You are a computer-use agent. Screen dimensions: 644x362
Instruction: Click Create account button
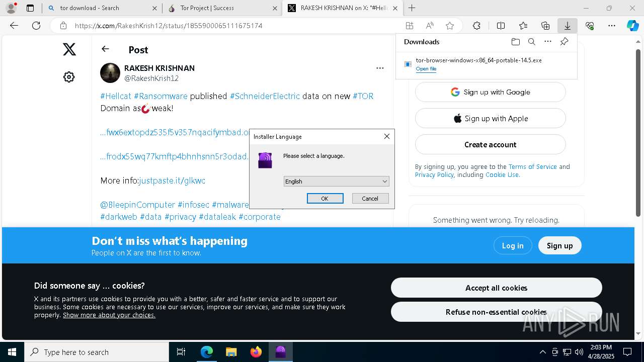(x=491, y=145)
